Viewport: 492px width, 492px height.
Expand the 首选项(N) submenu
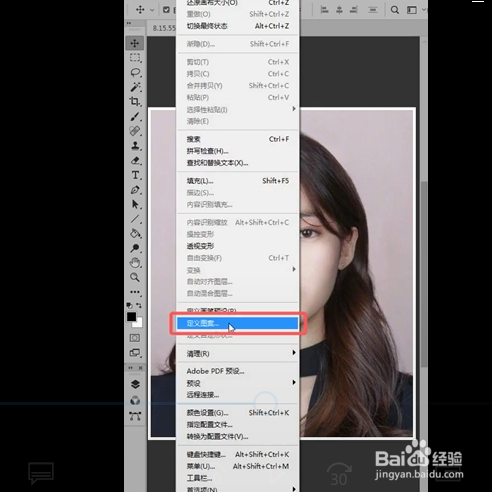pyautogui.click(x=237, y=489)
